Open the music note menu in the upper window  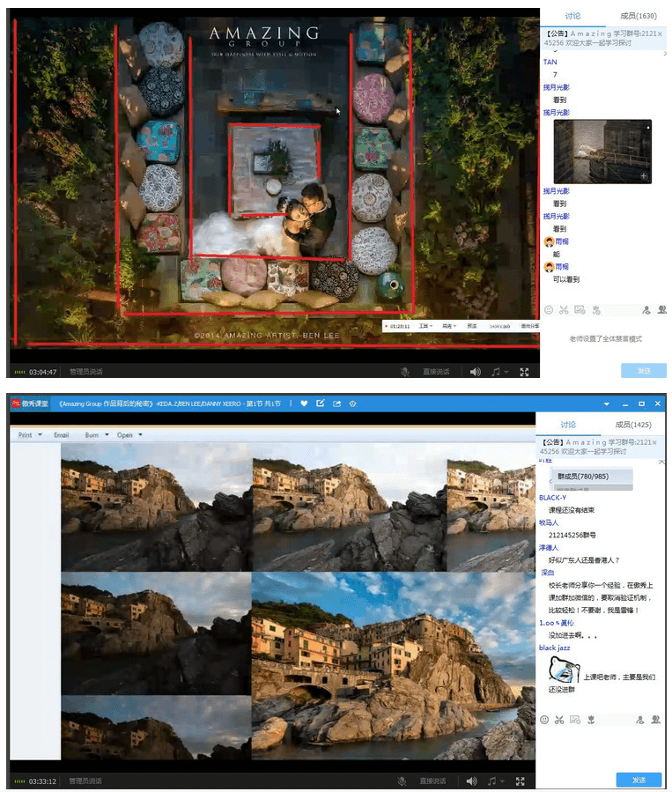[498, 372]
